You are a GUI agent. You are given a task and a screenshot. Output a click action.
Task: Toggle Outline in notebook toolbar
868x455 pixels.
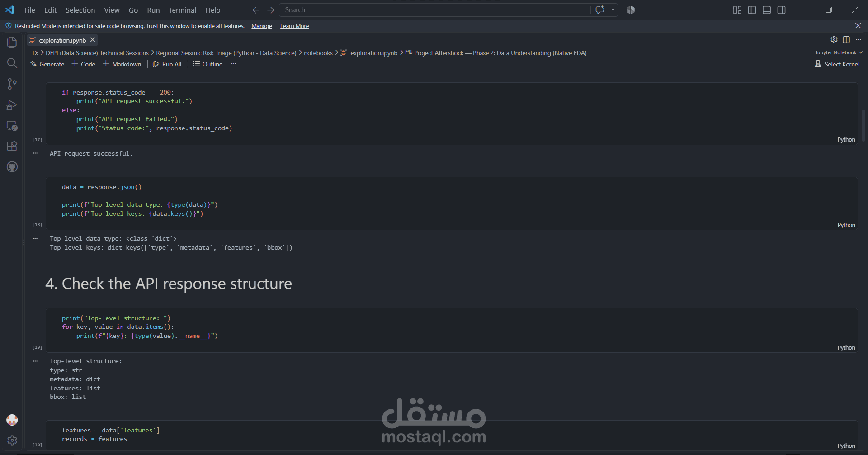(x=208, y=64)
